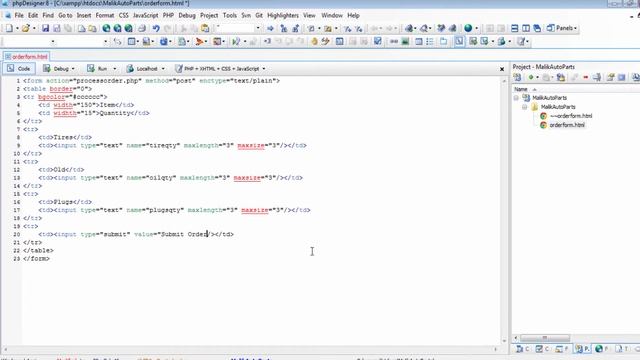The width and height of the screenshot is (640, 360).
Task: Click the word "Quantity" on line 5
Action: click(x=115, y=113)
